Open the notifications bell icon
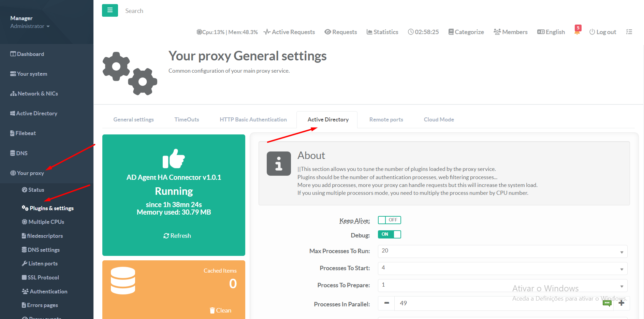Image resolution: width=644 pixels, height=319 pixels. tap(577, 32)
